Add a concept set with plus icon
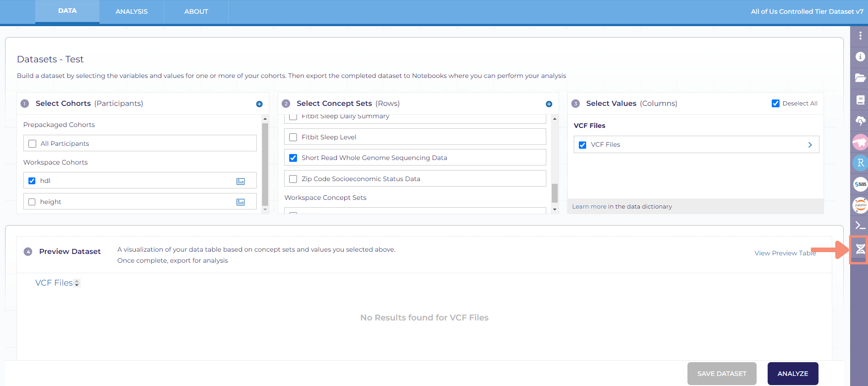 (x=549, y=104)
